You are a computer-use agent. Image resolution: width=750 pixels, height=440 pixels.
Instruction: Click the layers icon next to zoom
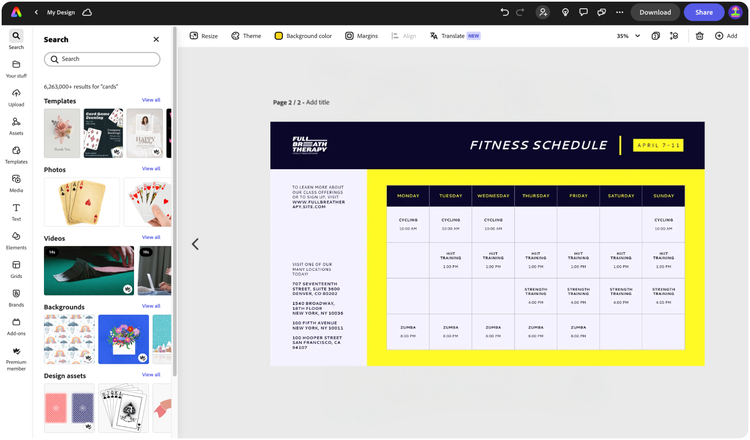(x=656, y=36)
